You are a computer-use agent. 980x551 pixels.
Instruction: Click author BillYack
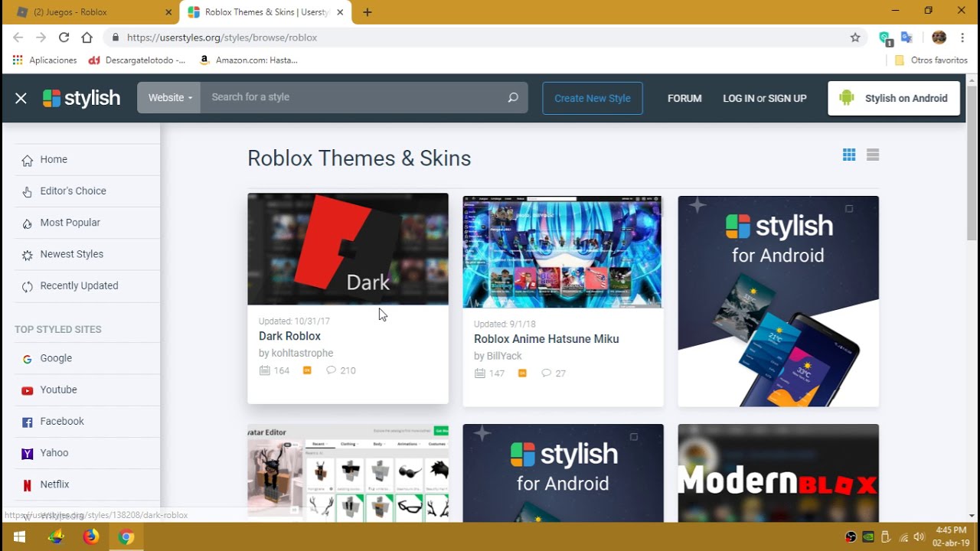click(x=505, y=356)
